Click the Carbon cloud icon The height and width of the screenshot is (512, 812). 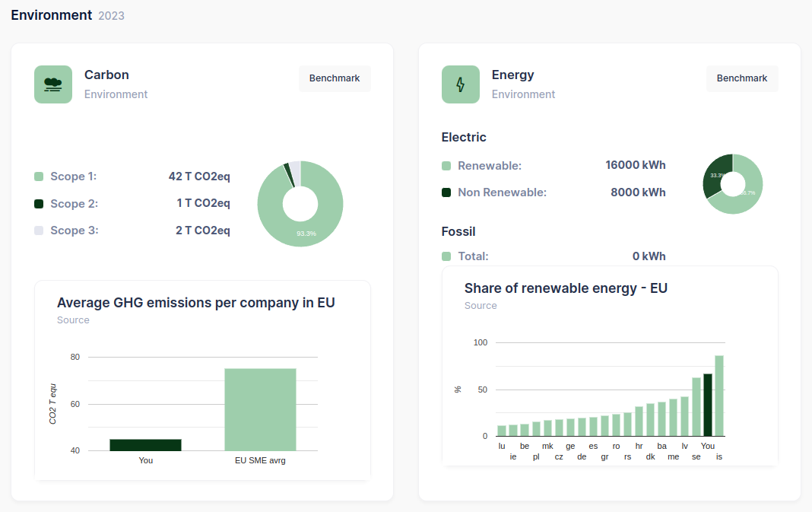(53, 84)
